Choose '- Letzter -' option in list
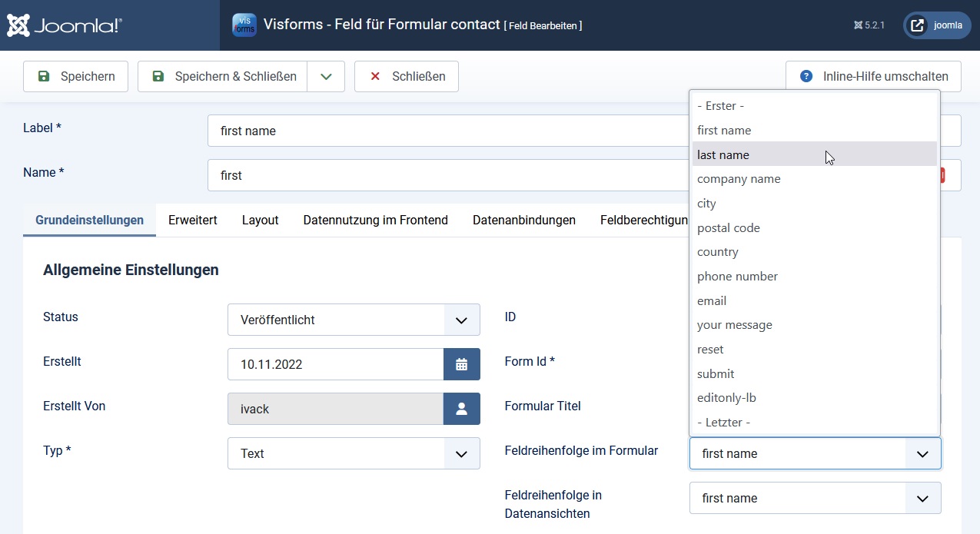 (x=723, y=422)
